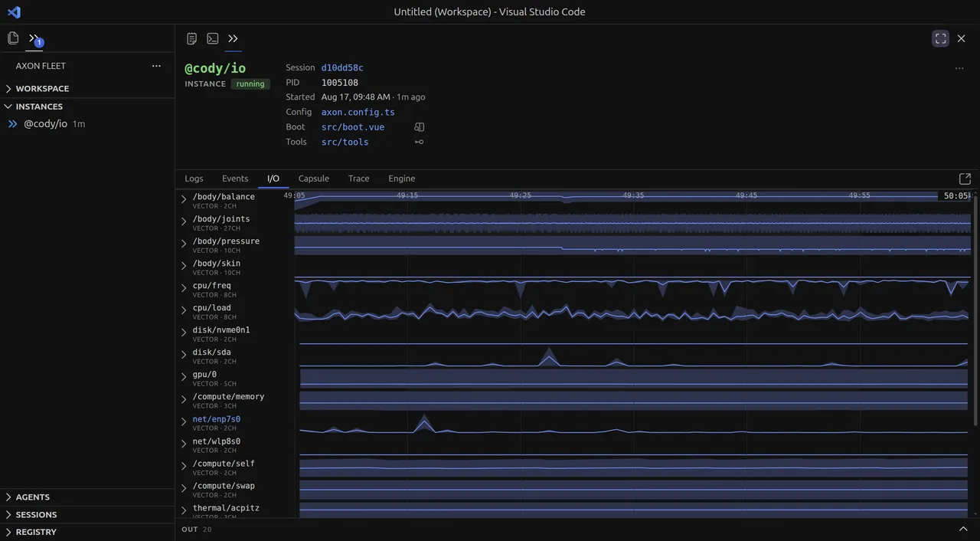Click the running status badge

coord(250,84)
